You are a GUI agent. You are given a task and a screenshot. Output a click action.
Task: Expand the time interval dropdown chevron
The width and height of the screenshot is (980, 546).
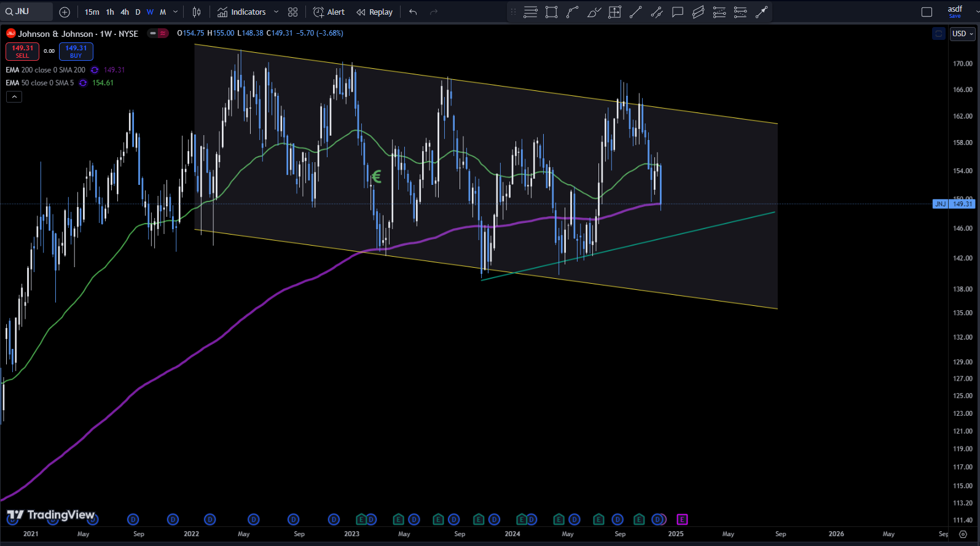click(x=176, y=12)
